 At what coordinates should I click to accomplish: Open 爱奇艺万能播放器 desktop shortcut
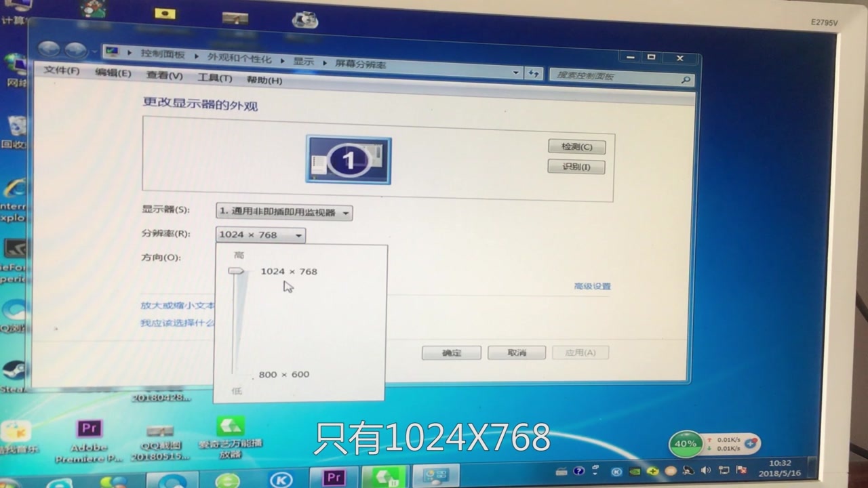tap(230, 439)
